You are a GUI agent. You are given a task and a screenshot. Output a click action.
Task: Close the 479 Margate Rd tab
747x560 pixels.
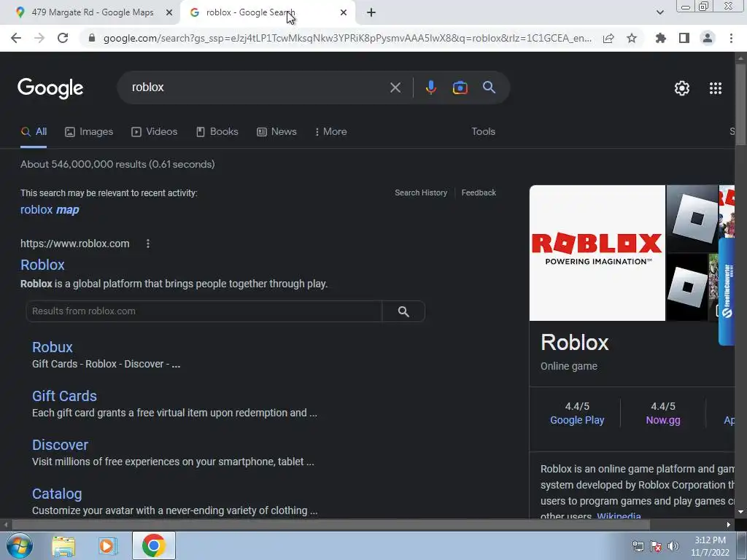click(169, 13)
